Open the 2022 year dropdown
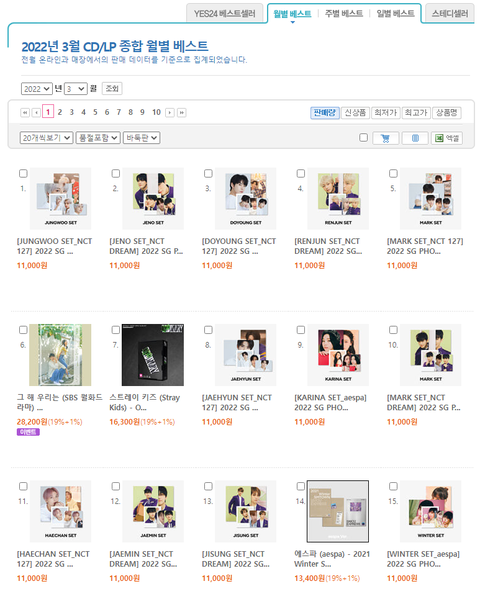 click(x=36, y=89)
